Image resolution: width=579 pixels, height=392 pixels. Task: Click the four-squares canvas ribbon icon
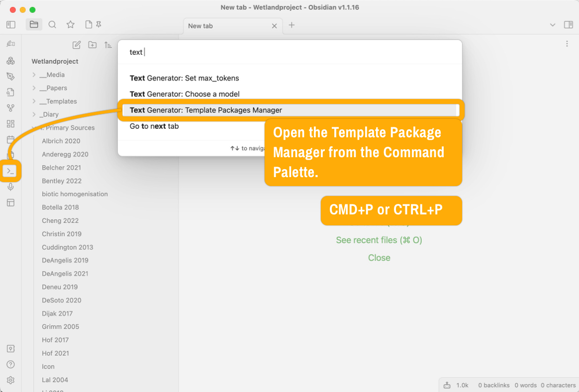click(11, 124)
